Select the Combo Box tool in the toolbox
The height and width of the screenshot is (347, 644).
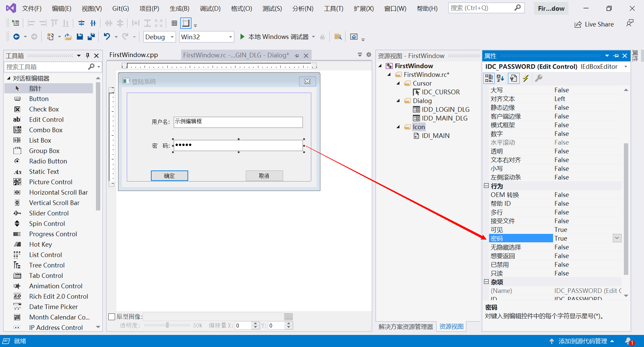pos(46,130)
